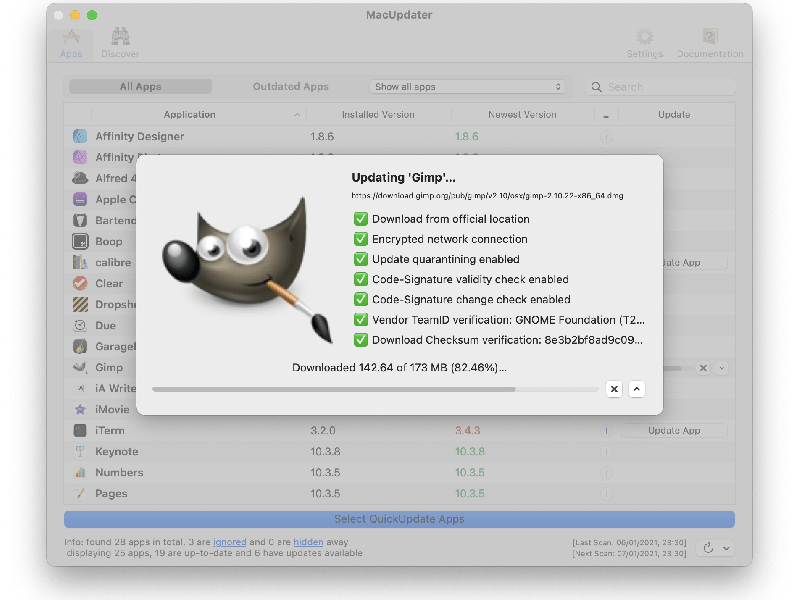The width and height of the screenshot is (800, 600).
Task: Open the scan options dropdown chevron
Action: click(x=726, y=548)
